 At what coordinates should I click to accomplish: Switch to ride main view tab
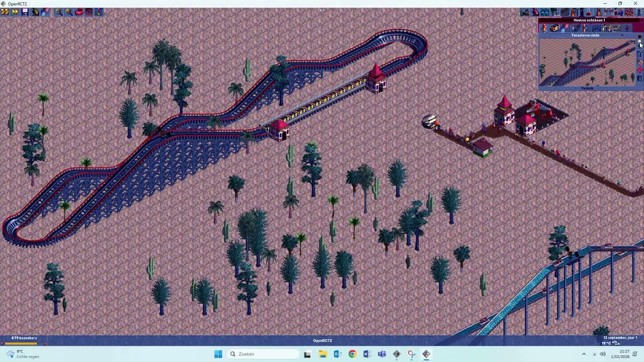[x=544, y=28]
